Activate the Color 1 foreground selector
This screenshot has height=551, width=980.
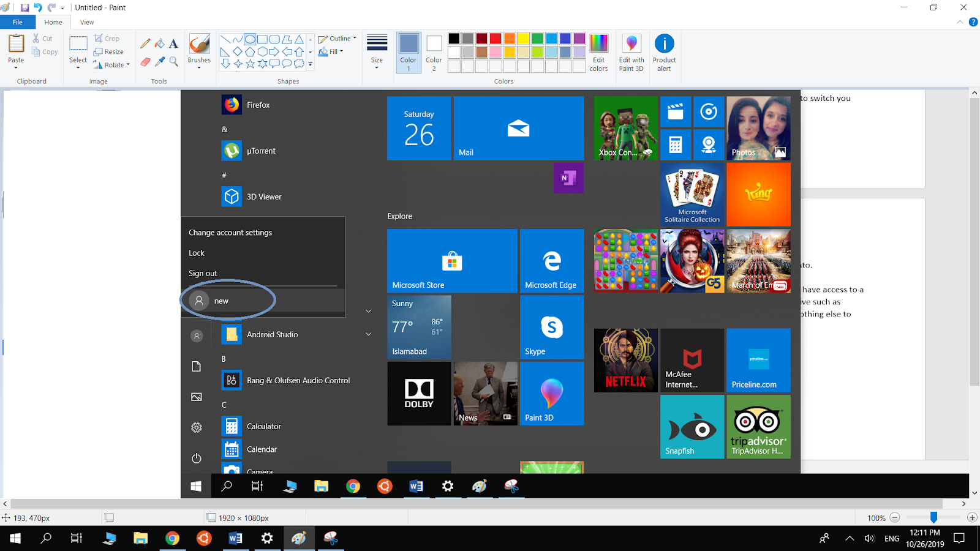coord(409,52)
